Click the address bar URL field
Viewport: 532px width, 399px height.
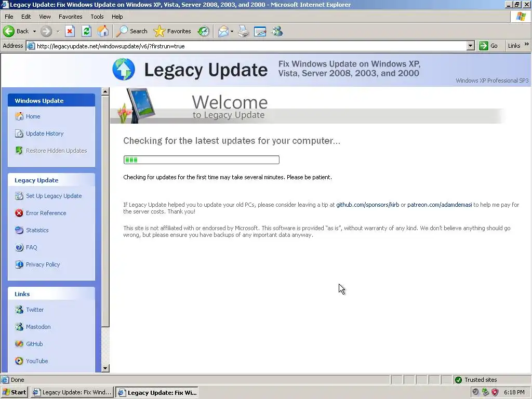tap(251, 46)
